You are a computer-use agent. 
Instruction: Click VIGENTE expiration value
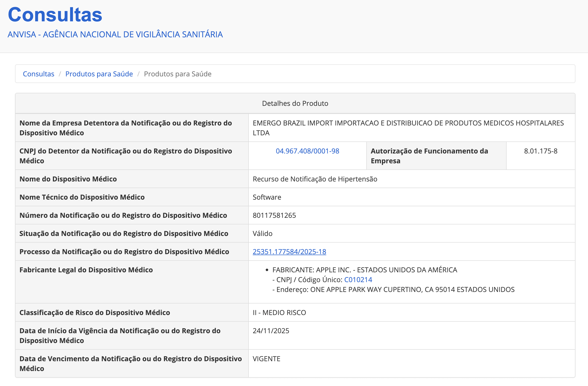[266, 358]
